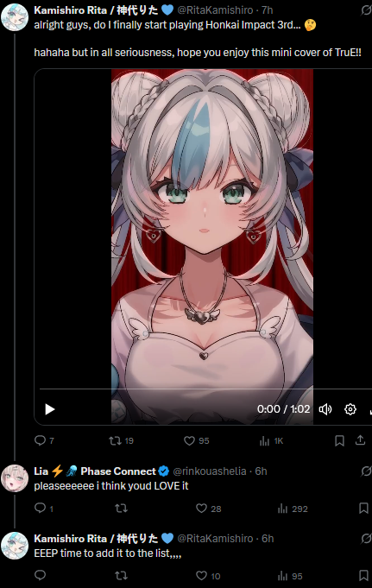
Task: Open @rinkouashelia profile handle
Action: pos(210,471)
